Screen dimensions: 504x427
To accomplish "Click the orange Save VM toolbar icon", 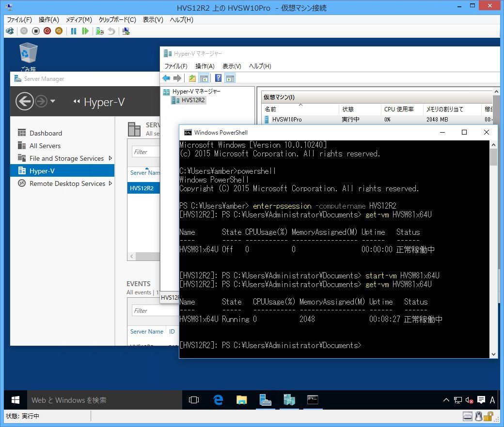I will coord(59,31).
